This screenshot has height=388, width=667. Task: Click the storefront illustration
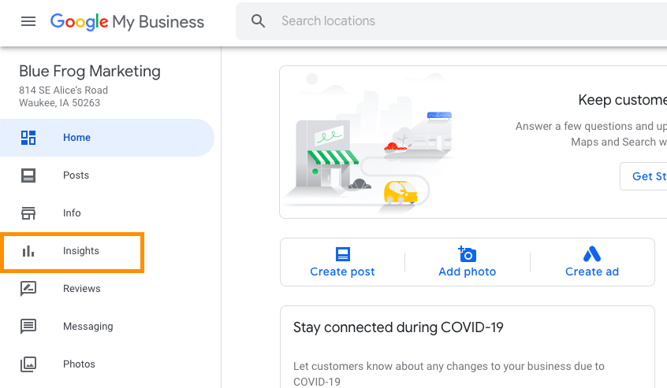(x=368, y=143)
